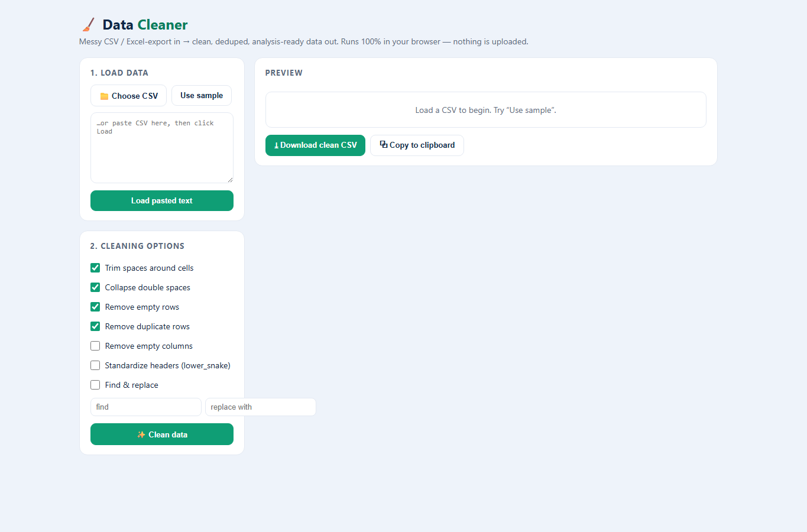Click the 'Messy CSV / Excel-export' tagline

(304, 42)
